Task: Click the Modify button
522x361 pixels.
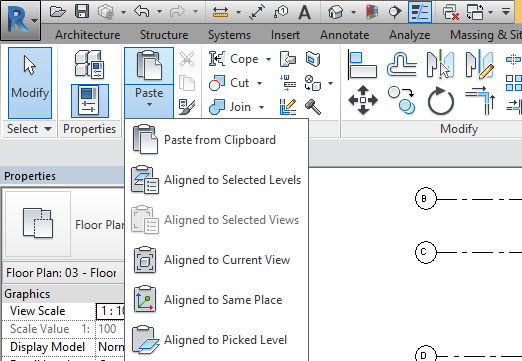Action: [30, 83]
